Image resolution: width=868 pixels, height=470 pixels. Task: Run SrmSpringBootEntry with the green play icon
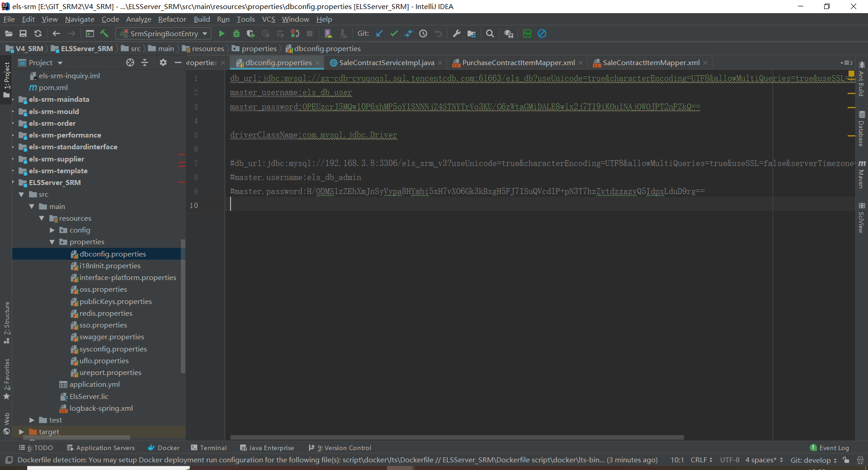[x=222, y=33]
